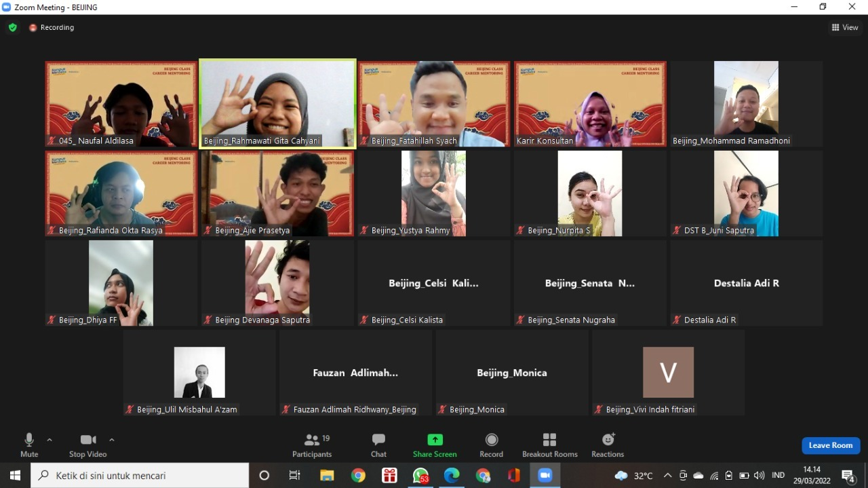Toggle meeting recording with the Record button
Screen dimensions: 868x488
tap(492, 445)
